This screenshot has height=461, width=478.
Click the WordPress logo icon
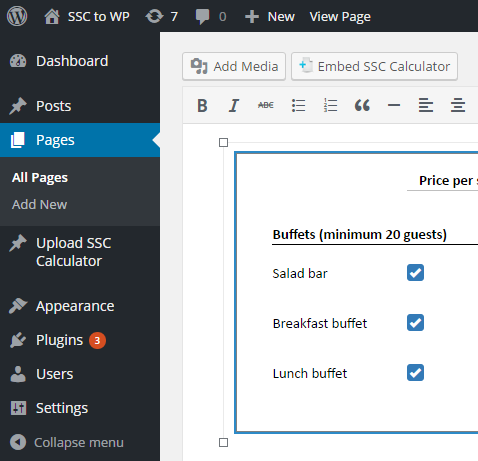coord(17,16)
